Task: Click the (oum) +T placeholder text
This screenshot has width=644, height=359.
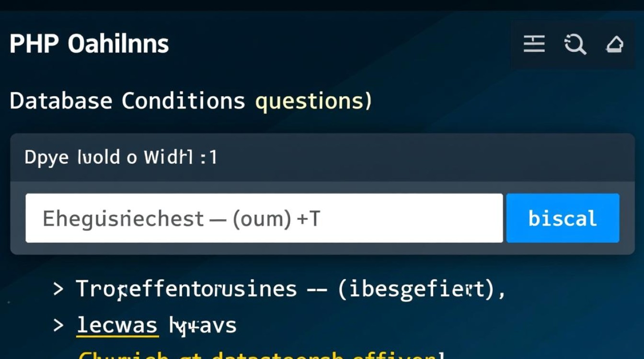Action: [x=276, y=219]
